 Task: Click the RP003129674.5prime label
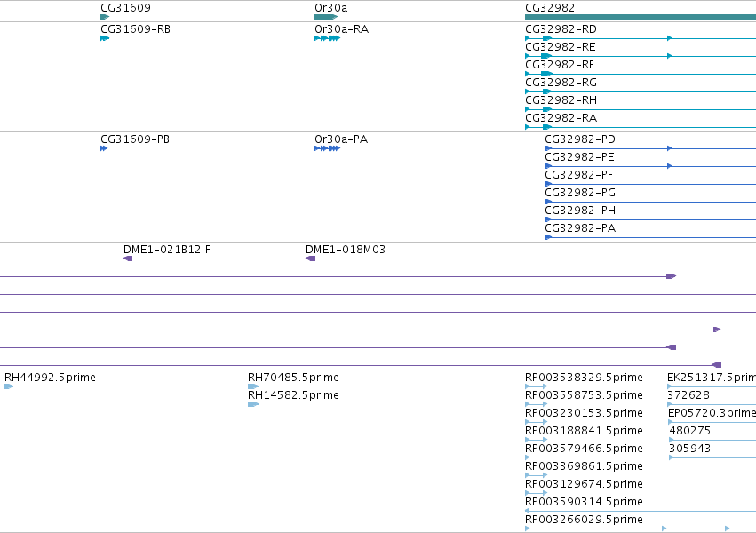click(x=584, y=484)
